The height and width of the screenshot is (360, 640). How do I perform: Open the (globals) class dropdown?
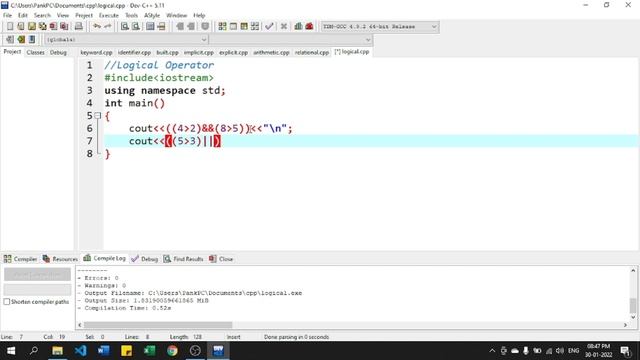click(126, 40)
